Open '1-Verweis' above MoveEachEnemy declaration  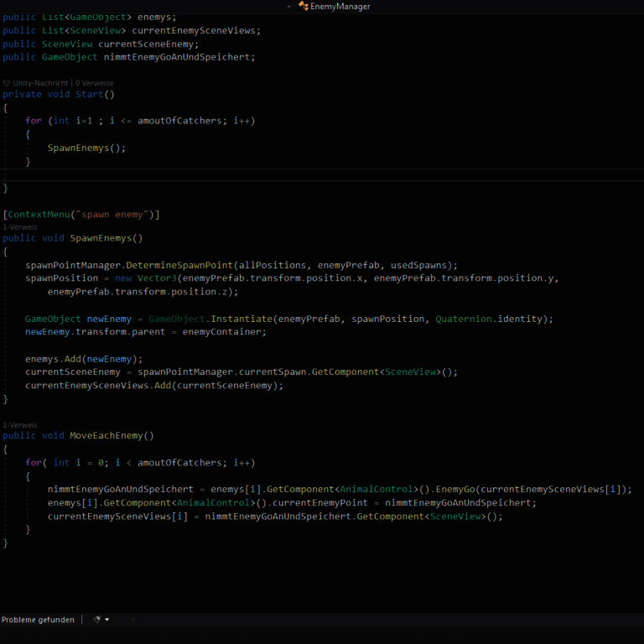20,424
